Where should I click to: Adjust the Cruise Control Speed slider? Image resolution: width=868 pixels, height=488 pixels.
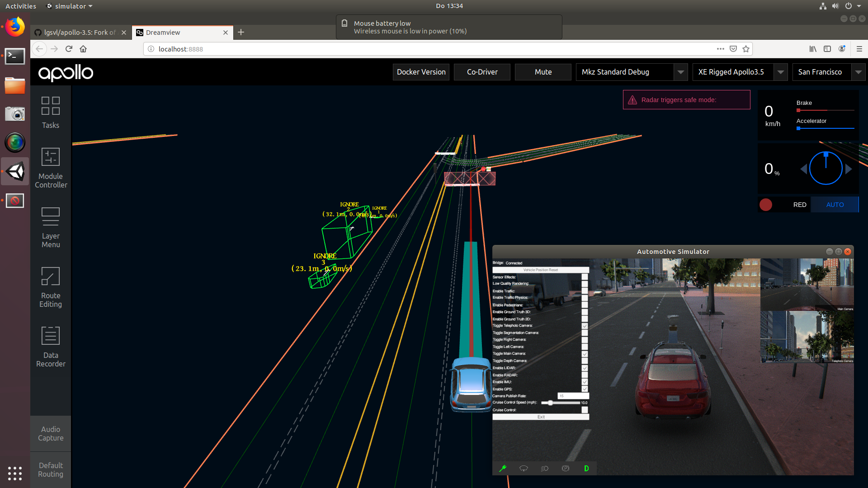[550, 403]
